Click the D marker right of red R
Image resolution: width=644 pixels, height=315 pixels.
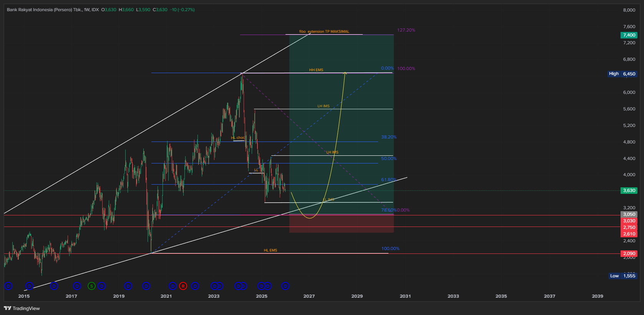coord(195,286)
